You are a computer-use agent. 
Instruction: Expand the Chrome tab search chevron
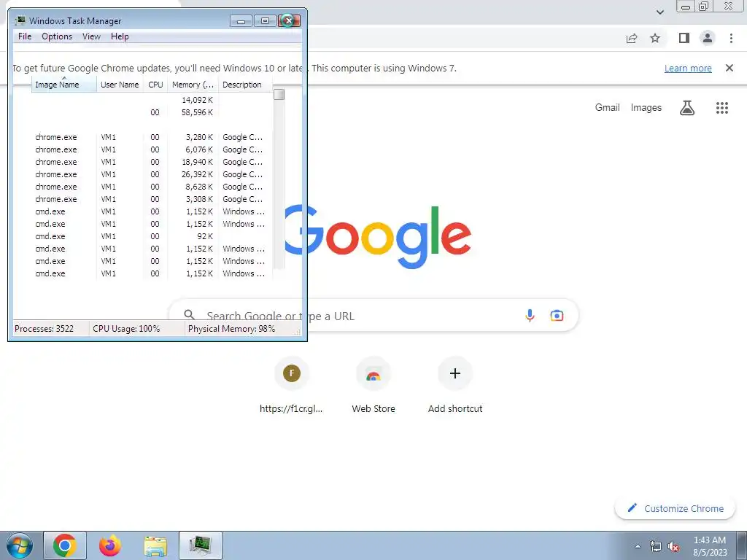tap(659, 12)
